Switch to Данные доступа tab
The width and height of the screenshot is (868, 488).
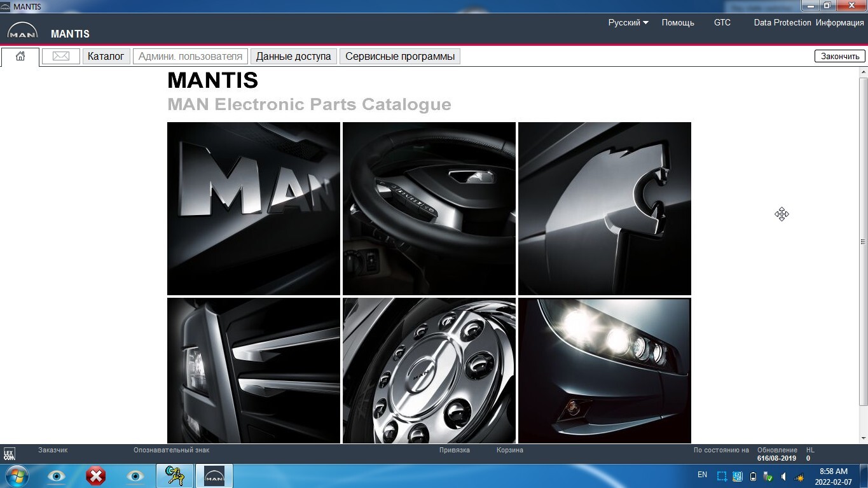coord(294,56)
